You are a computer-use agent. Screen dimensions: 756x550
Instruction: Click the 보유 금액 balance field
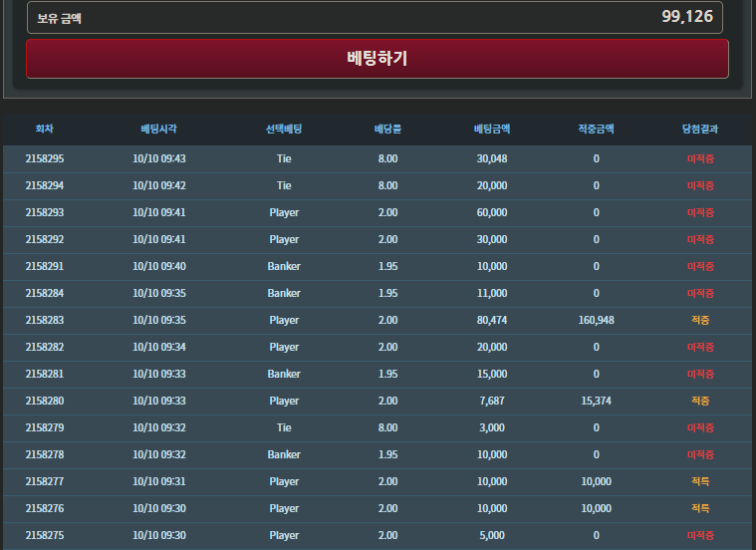click(x=375, y=17)
